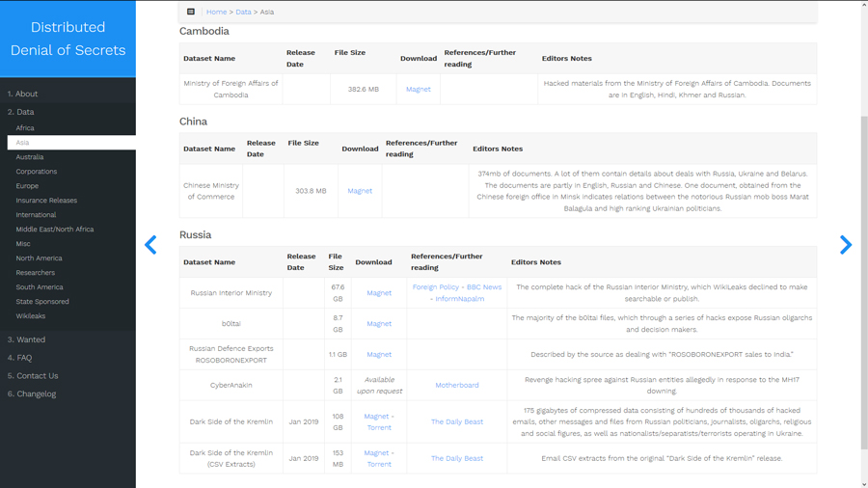This screenshot has width=868, height=488.
Task: Click Magnet link for Chinese Ministry of Commerce
Action: [x=360, y=191]
